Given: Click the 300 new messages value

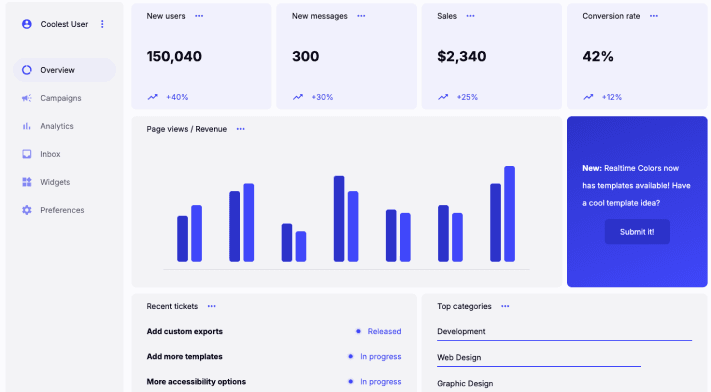Looking at the screenshot, I should [x=306, y=56].
